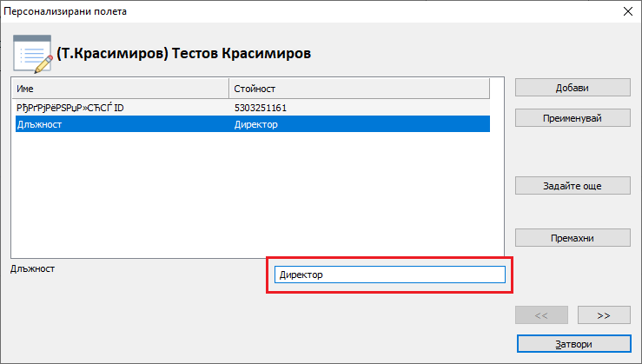The height and width of the screenshot is (364, 642).
Task: Close the Персонализирани полета window
Action: pyautogui.click(x=626, y=11)
